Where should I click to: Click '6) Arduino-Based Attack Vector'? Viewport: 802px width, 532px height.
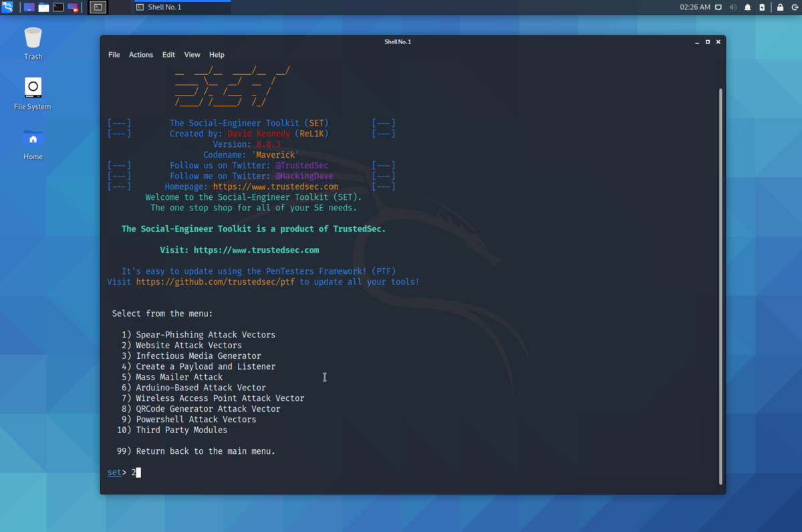(x=194, y=388)
